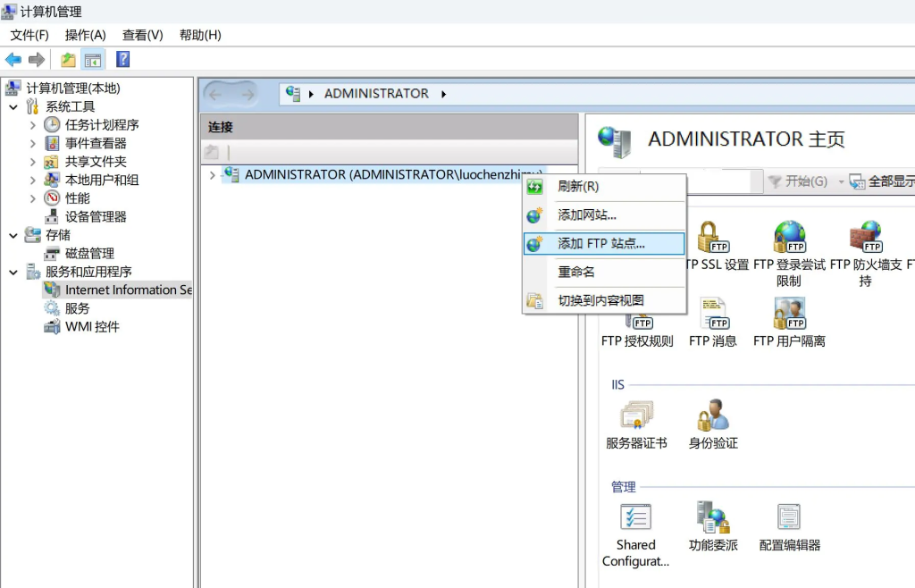Viewport: 915px width, 588px height.
Task: Open the 帮助(H) menu
Action: (x=200, y=35)
